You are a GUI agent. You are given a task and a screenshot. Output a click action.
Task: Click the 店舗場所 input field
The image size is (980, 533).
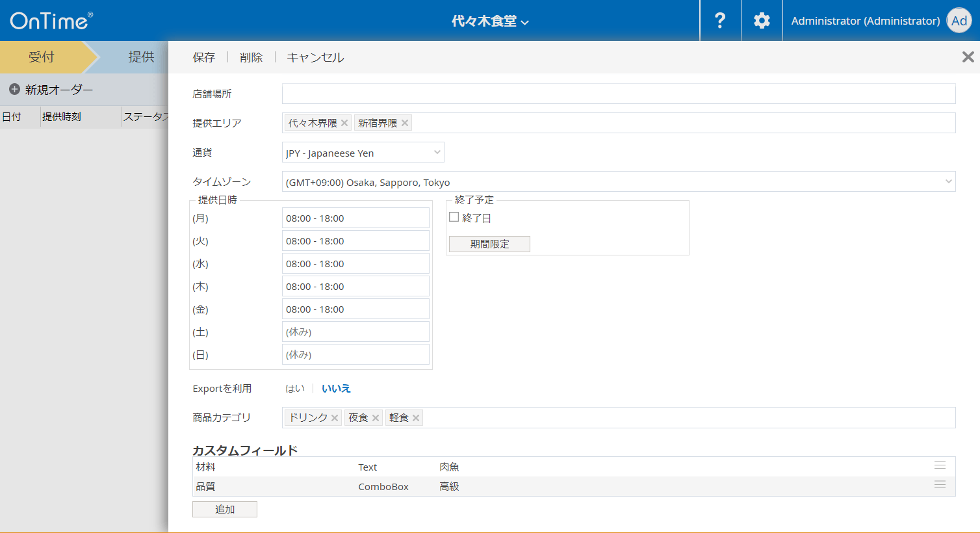pos(618,94)
